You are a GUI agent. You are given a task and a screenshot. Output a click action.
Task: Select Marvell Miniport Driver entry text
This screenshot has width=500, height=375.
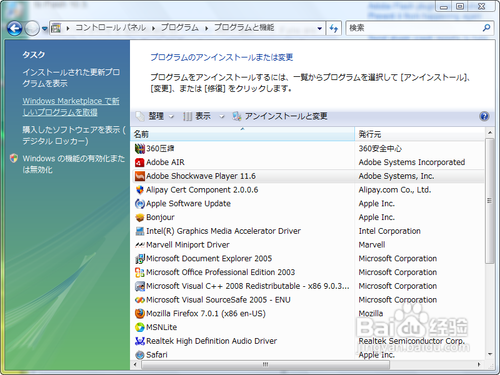click(188, 245)
